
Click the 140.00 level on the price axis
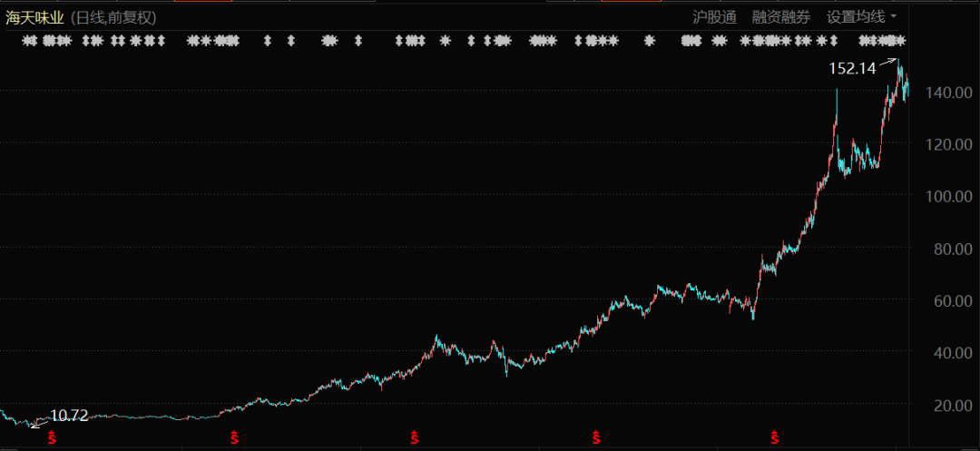[950, 92]
